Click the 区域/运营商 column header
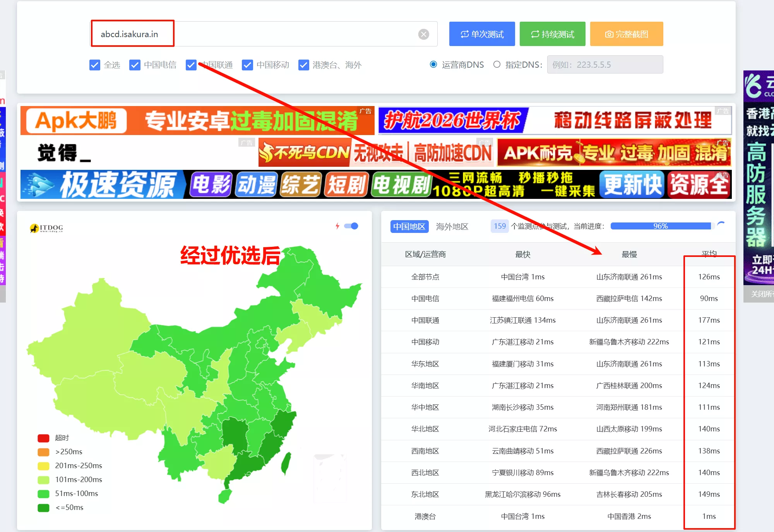The width and height of the screenshot is (774, 532). [425, 254]
